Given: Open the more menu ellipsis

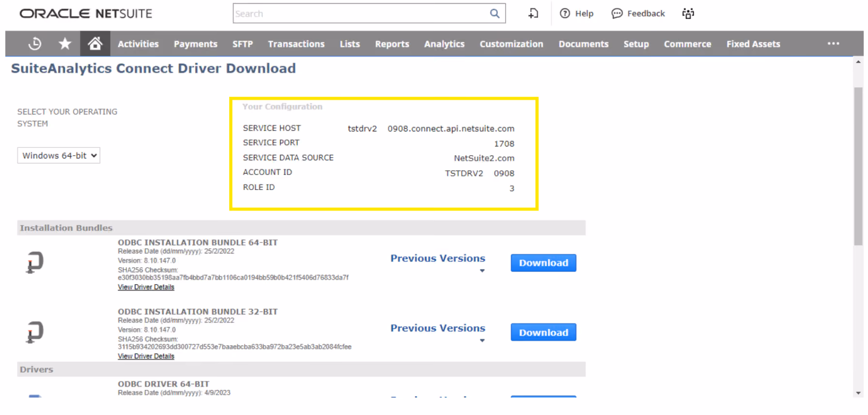Looking at the screenshot, I should (833, 44).
